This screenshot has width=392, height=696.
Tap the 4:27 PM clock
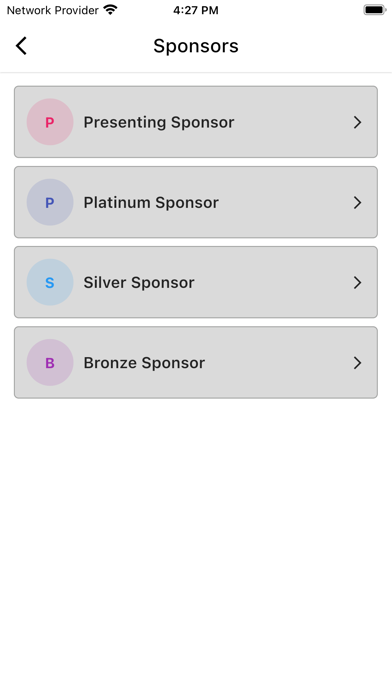(196, 10)
